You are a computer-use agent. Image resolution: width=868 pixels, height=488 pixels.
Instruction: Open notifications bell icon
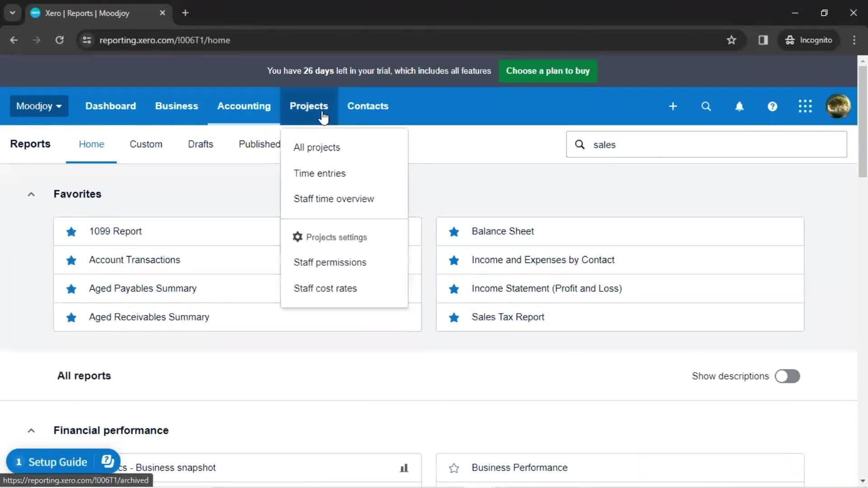(739, 106)
